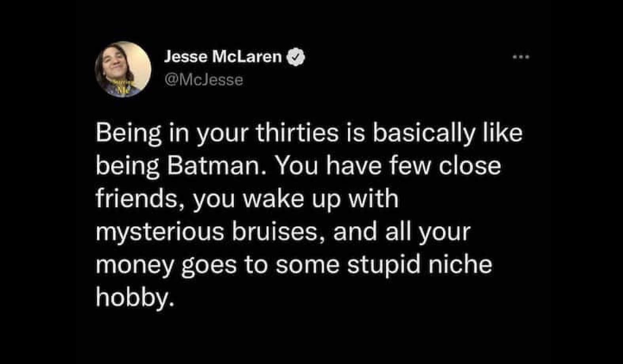Click the verification checkmark for account details
The image size is (623, 364).
pyautogui.click(x=295, y=57)
